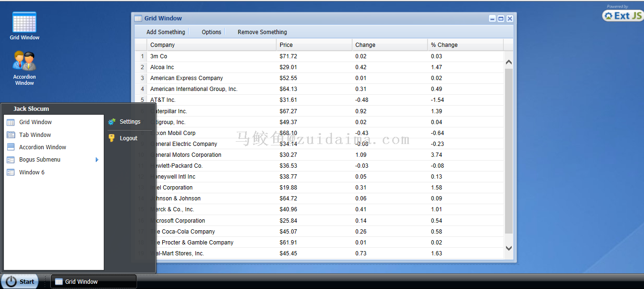Select American International Group, Inc. row
Image resolution: width=644 pixels, height=289 pixels.
[319, 89]
